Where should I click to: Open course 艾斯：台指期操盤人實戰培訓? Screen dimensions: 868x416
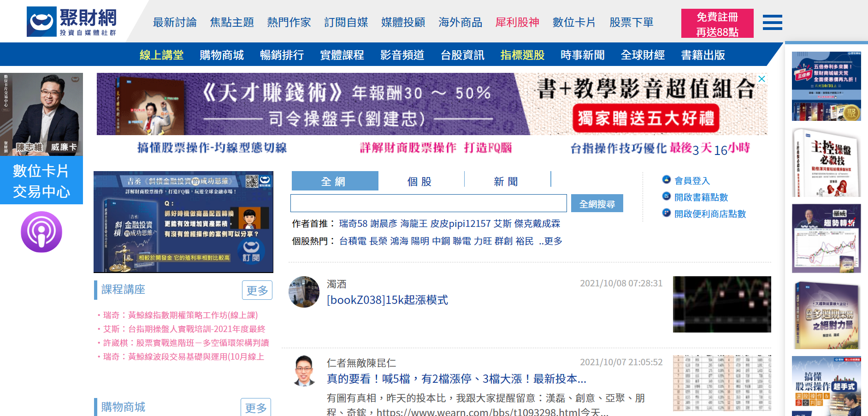point(184,329)
